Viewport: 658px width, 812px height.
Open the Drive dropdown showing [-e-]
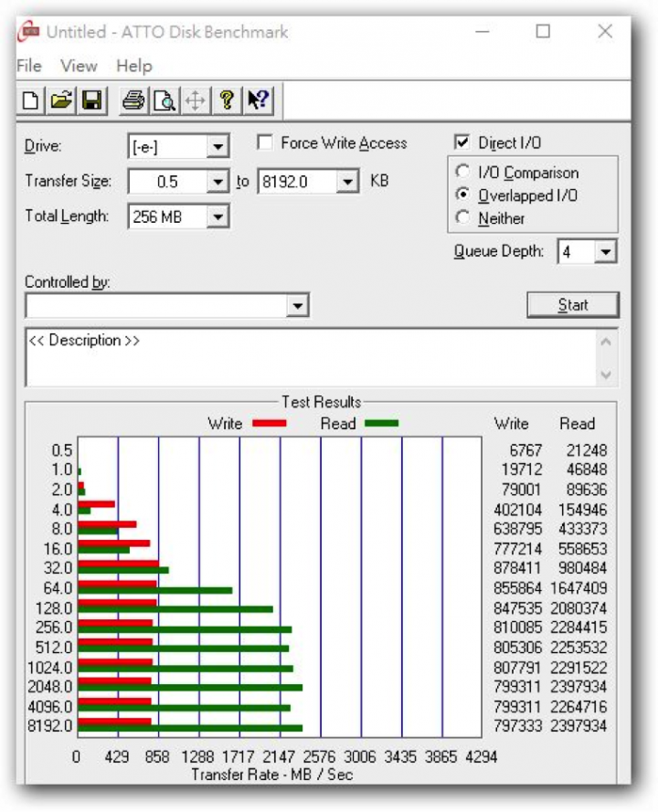tap(218, 146)
